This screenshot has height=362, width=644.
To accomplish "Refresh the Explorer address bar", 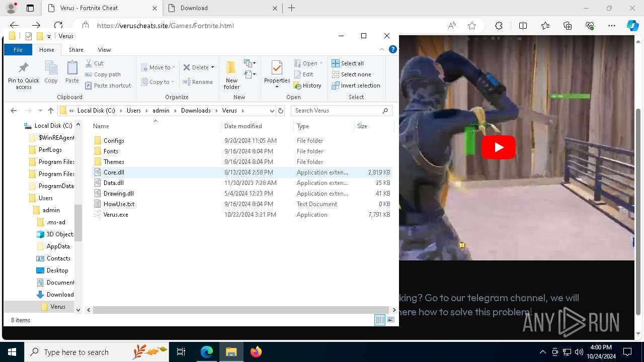I will (x=281, y=111).
